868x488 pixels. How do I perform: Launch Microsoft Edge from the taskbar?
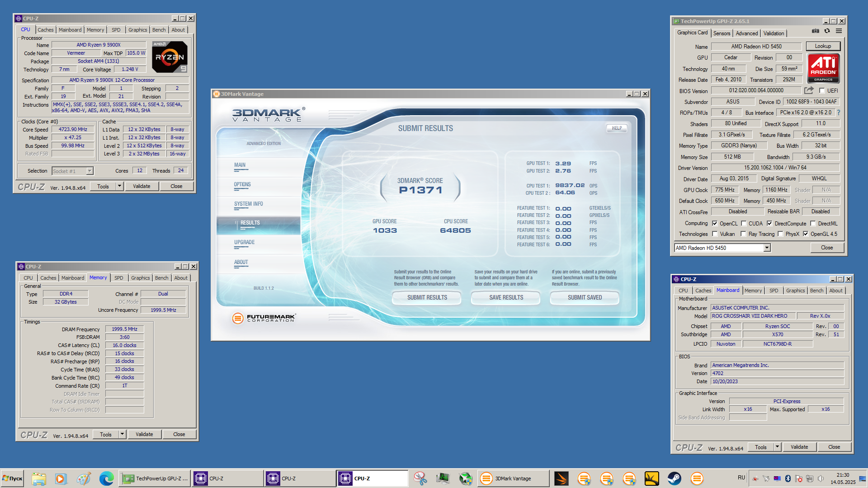[106, 479]
